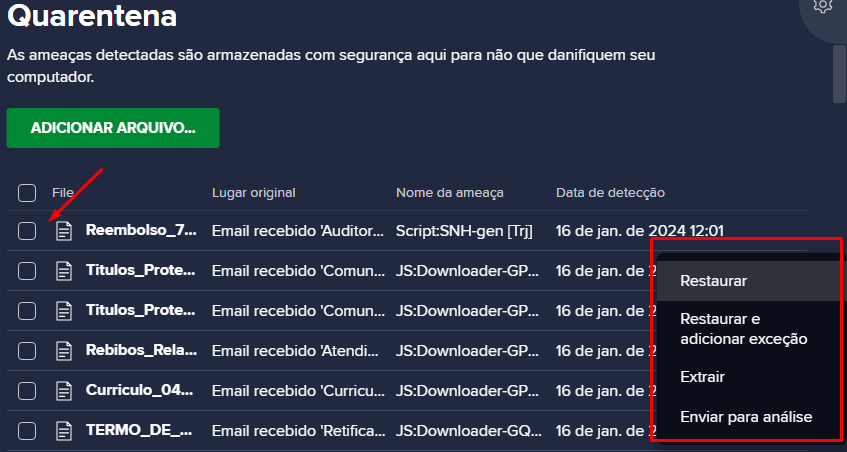Tick the select-all checkbox in the header
Viewport: 847px width, 452px height.
tap(27, 193)
